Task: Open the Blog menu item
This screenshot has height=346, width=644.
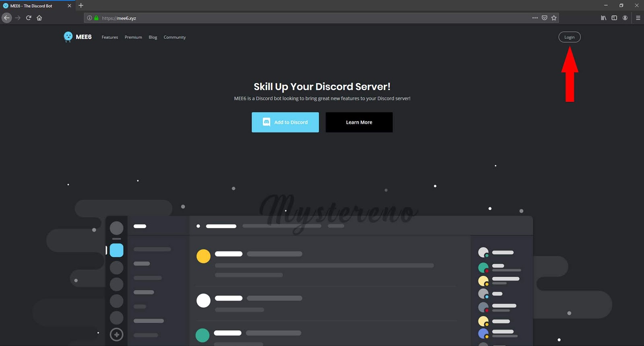Action: coord(153,37)
